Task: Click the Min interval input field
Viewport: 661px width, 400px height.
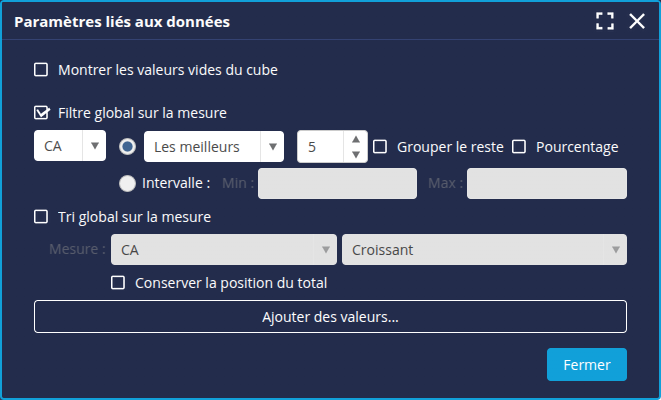Action: click(337, 183)
